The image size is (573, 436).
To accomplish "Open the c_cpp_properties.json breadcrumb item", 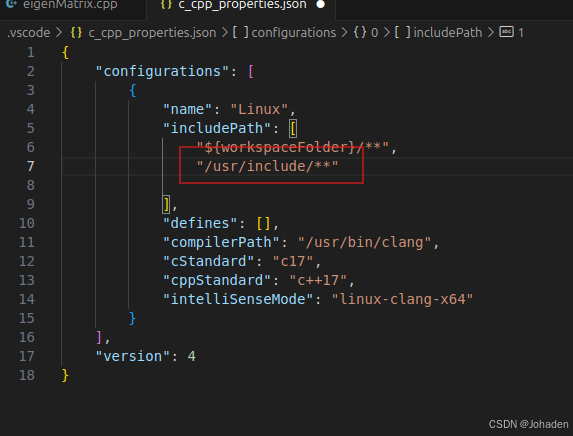I will [152, 33].
